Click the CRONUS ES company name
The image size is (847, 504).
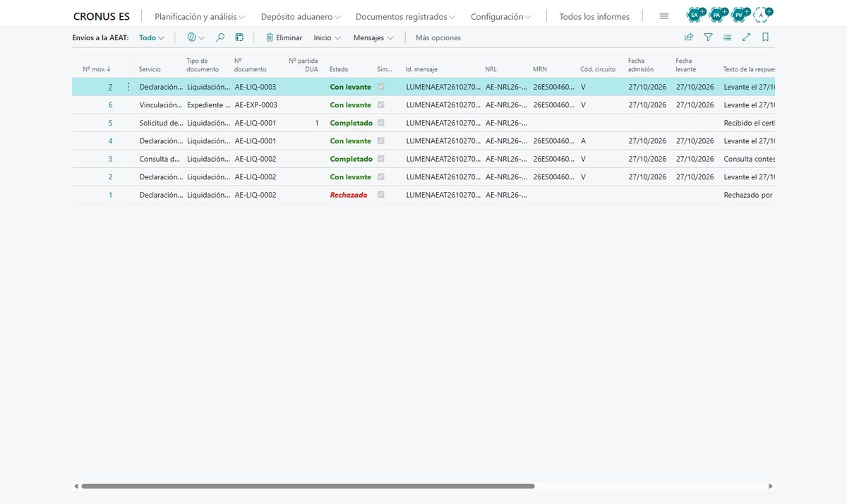click(102, 16)
